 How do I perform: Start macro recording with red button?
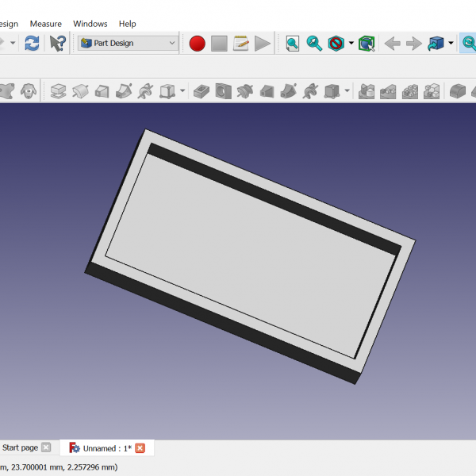point(198,44)
